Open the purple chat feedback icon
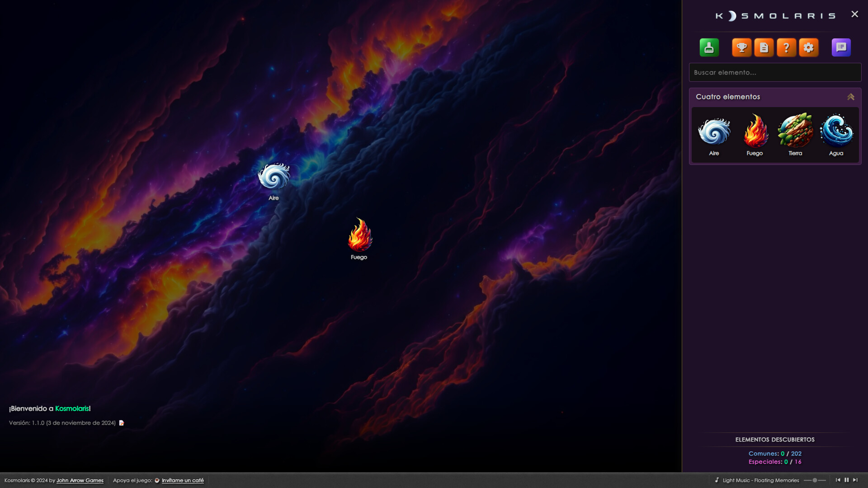 [x=841, y=47]
